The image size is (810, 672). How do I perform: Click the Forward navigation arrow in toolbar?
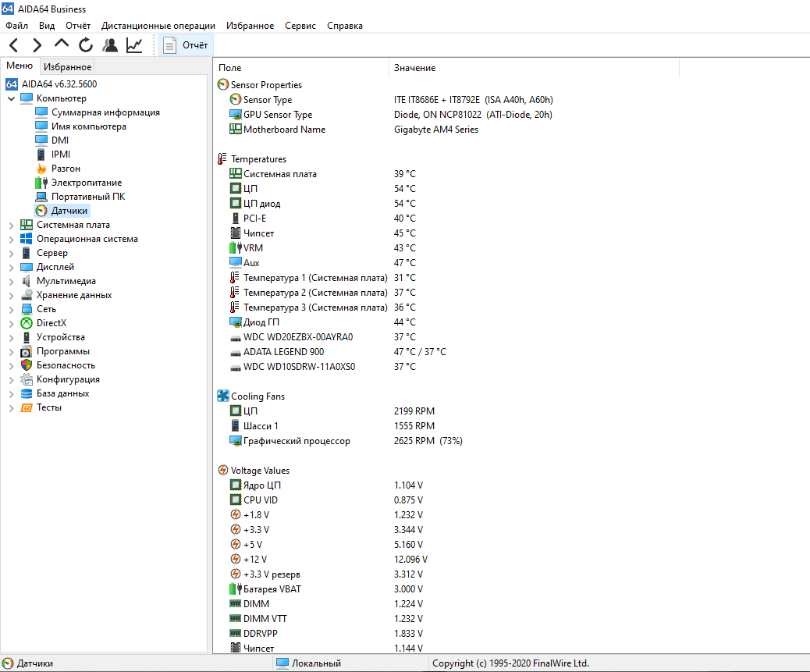(37, 45)
